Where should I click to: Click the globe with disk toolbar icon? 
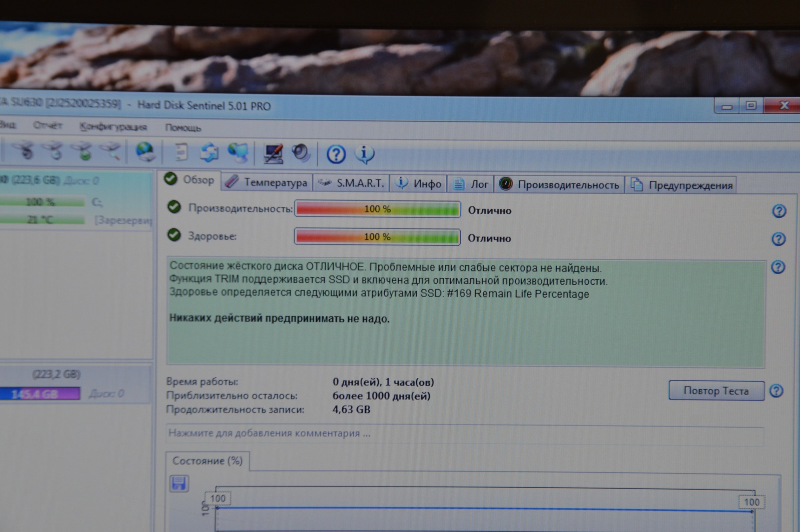pos(145,152)
